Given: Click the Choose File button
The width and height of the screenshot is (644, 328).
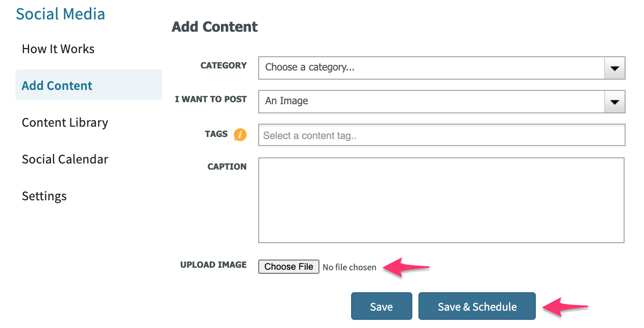Looking at the screenshot, I should click(x=289, y=267).
